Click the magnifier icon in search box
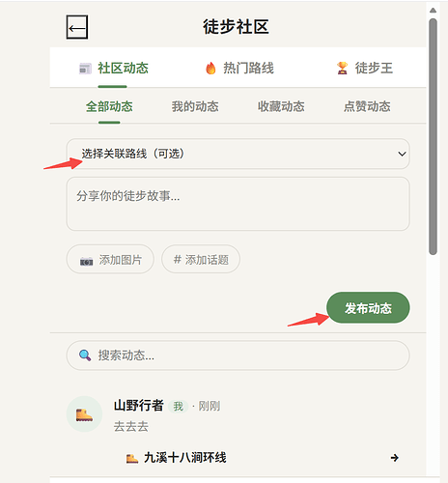The width and height of the screenshot is (448, 483). coord(85,355)
